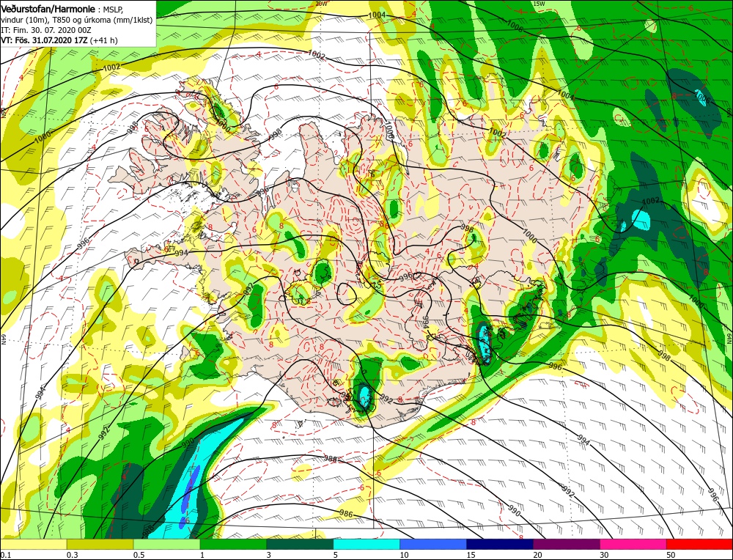733x560 pixels.
Task: Click the '986' isobar label
Action: click(x=346, y=514)
